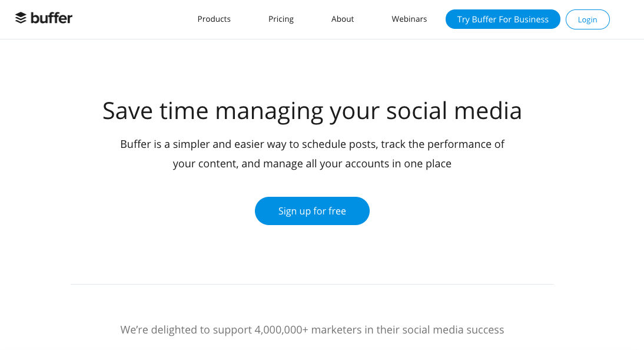Screen dimensions: 644x350
Task: Open the About navigation link
Action: tap(343, 19)
